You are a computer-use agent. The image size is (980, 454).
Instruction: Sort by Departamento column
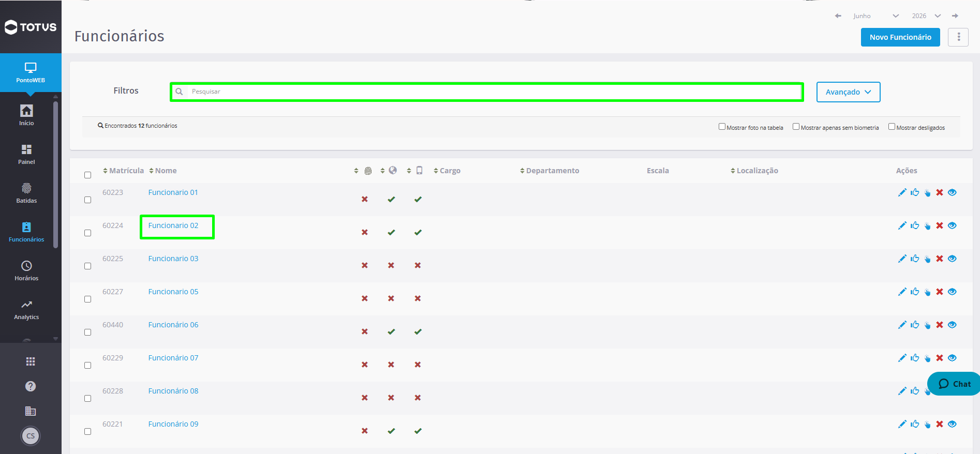point(550,171)
